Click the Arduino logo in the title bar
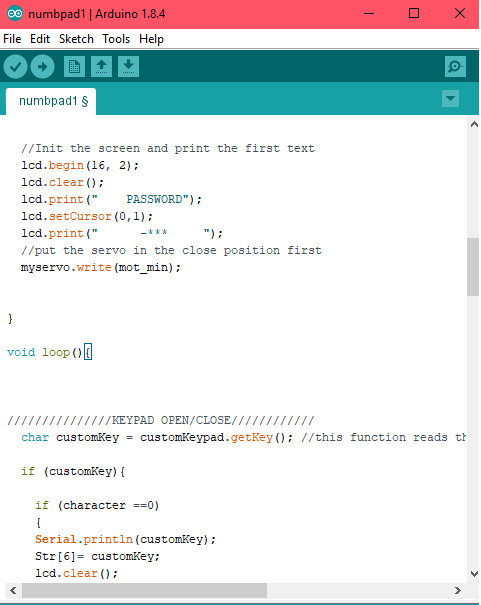The height and width of the screenshot is (605, 481). tap(15, 14)
